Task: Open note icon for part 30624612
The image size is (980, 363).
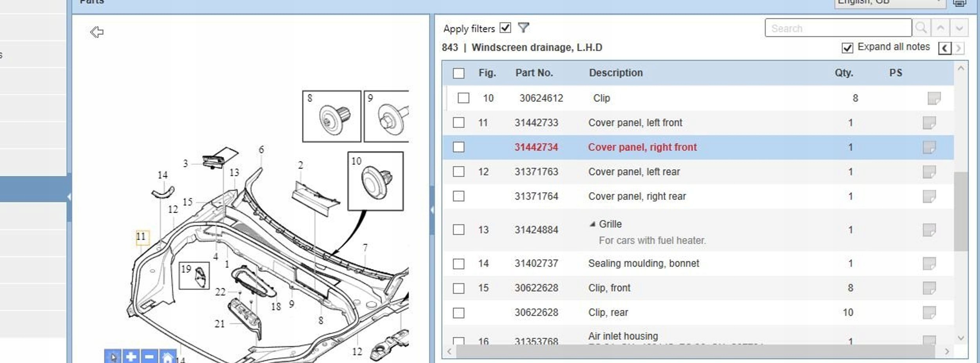Action: coord(934,98)
